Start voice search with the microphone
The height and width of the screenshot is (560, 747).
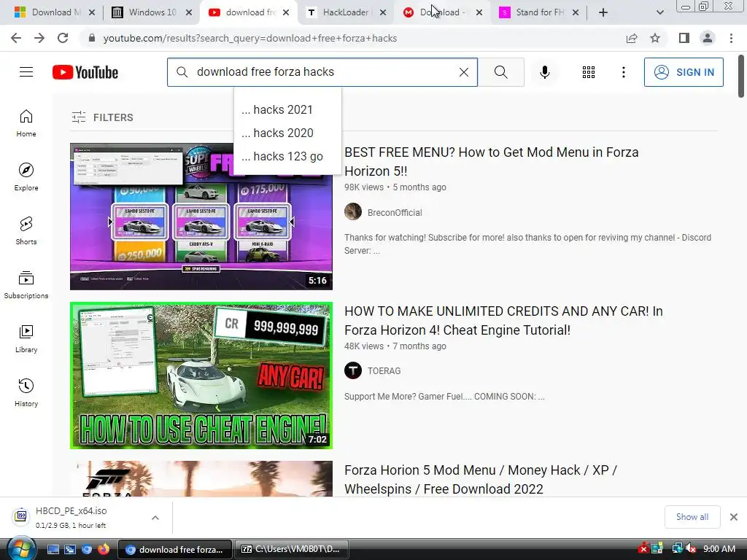(x=544, y=72)
